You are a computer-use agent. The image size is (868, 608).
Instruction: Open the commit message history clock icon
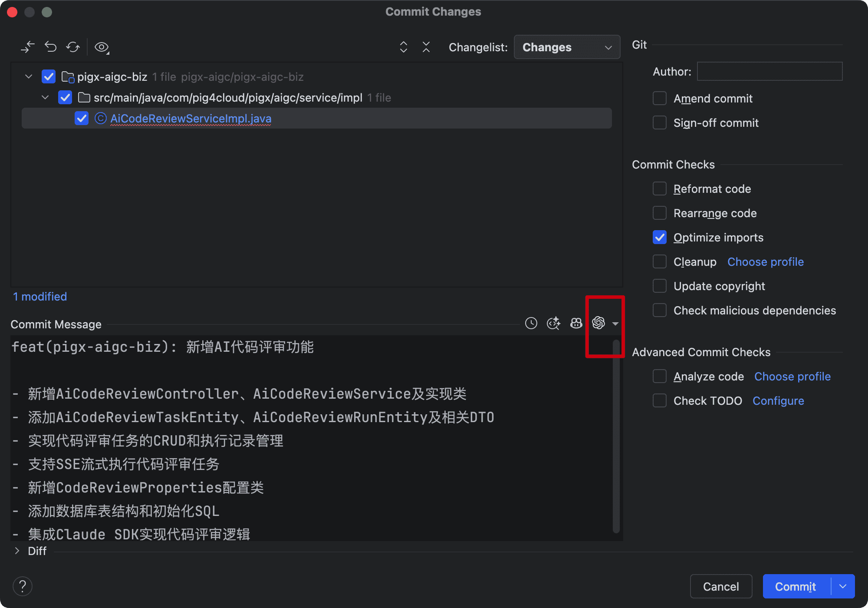click(531, 324)
